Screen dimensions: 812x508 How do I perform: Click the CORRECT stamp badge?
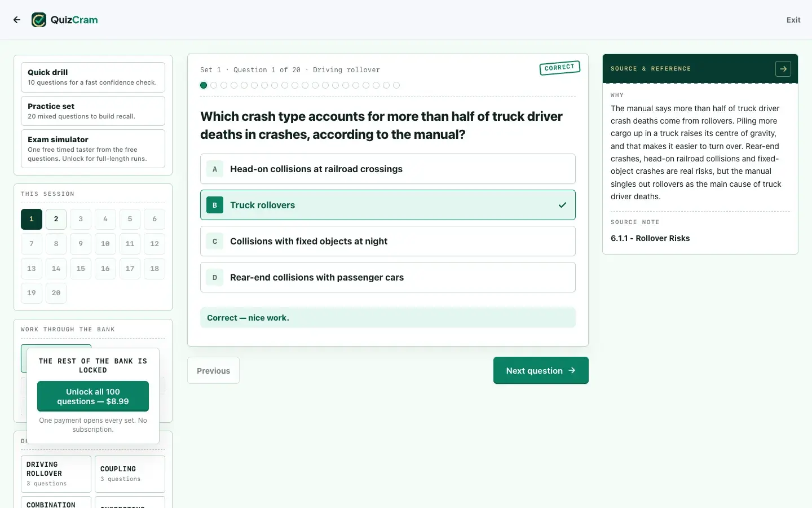pyautogui.click(x=559, y=68)
